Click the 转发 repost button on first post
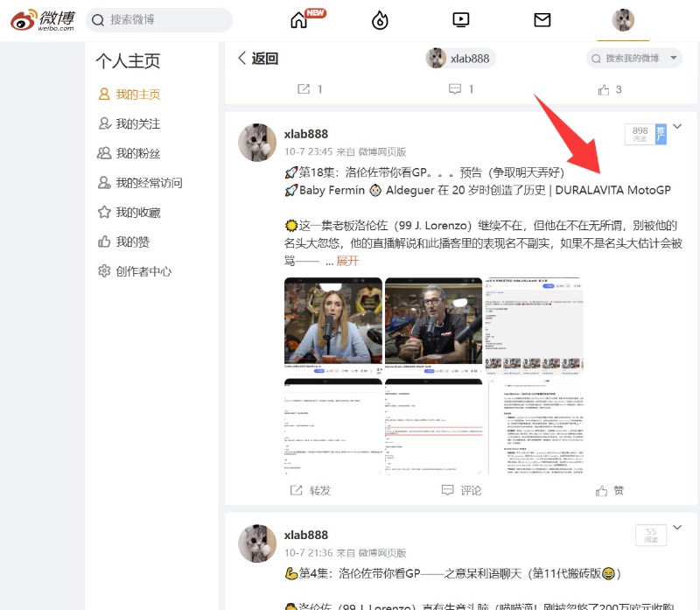This screenshot has width=700, height=610. [x=311, y=490]
